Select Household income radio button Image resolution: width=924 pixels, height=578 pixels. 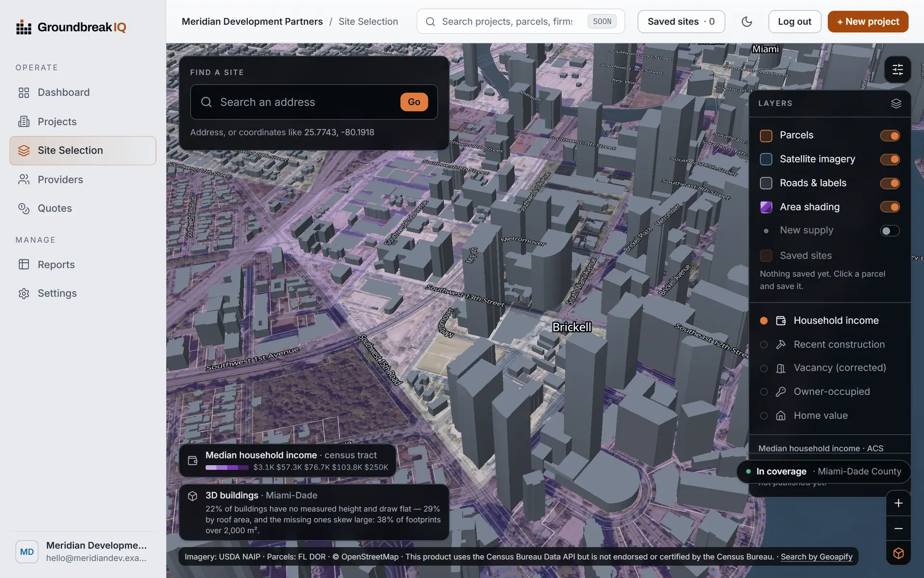point(764,321)
